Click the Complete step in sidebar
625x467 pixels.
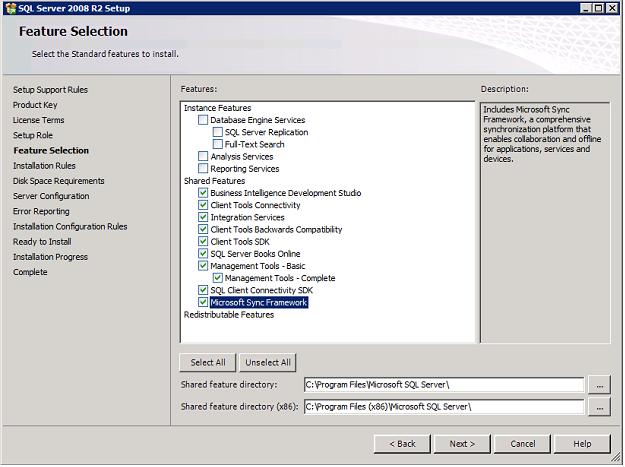point(30,272)
